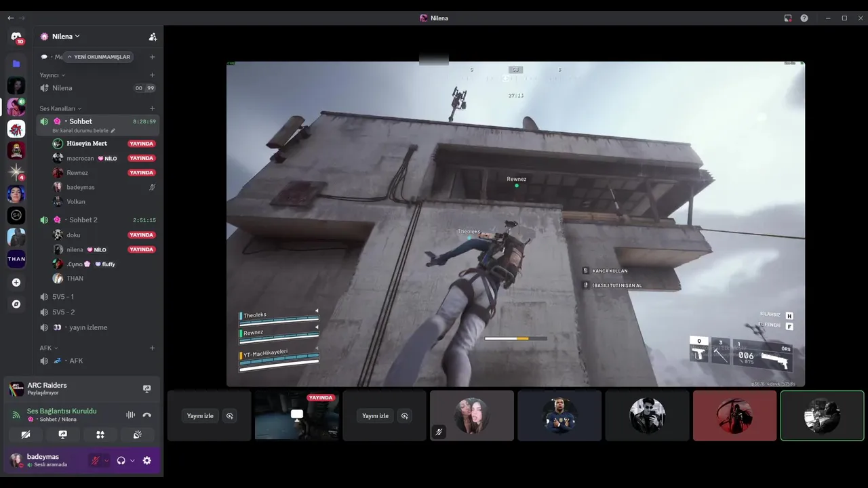868x488 pixels.
Task: Click pop-out icon beside second Yayını izle
Action: 405,415
